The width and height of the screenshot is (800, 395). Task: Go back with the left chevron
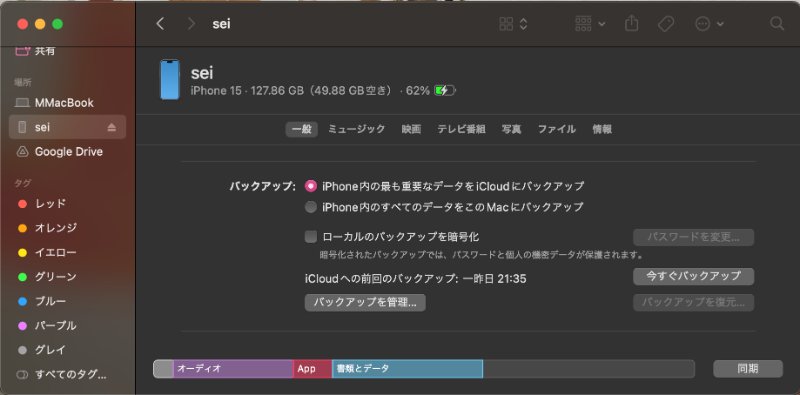pyautogui.click(x=160, y=23)
